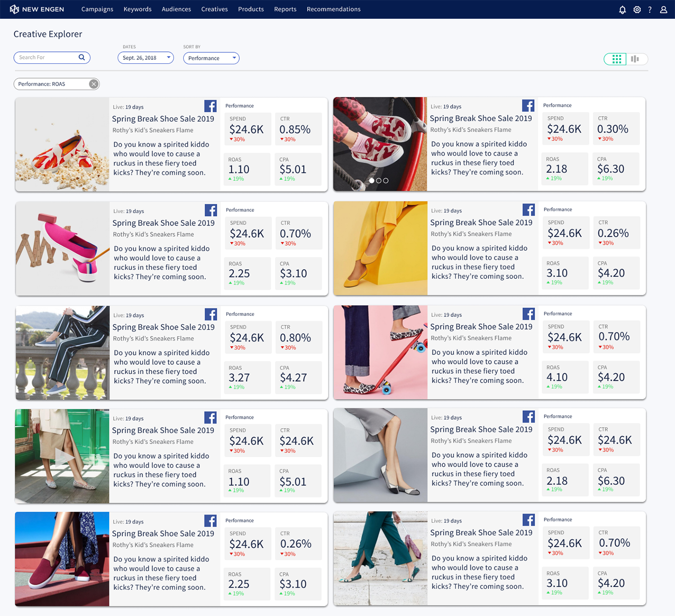
Task: Remove the Performance: ROAS filter chip
Action: click(93, 84)
